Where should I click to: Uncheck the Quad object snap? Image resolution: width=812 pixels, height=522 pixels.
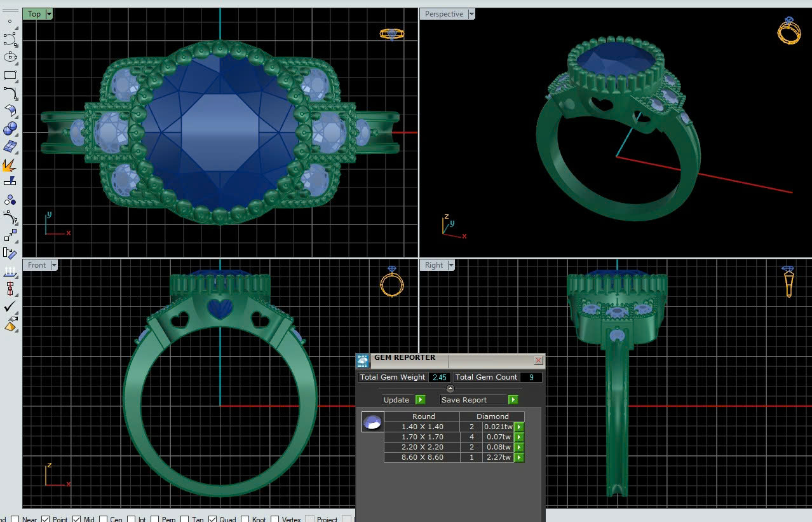click(x=213, y=519)
